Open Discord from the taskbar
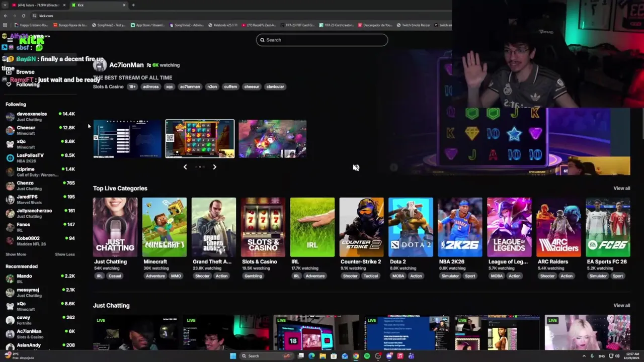The height and width of the screenshot is (362, 644). tap(389, 356)
